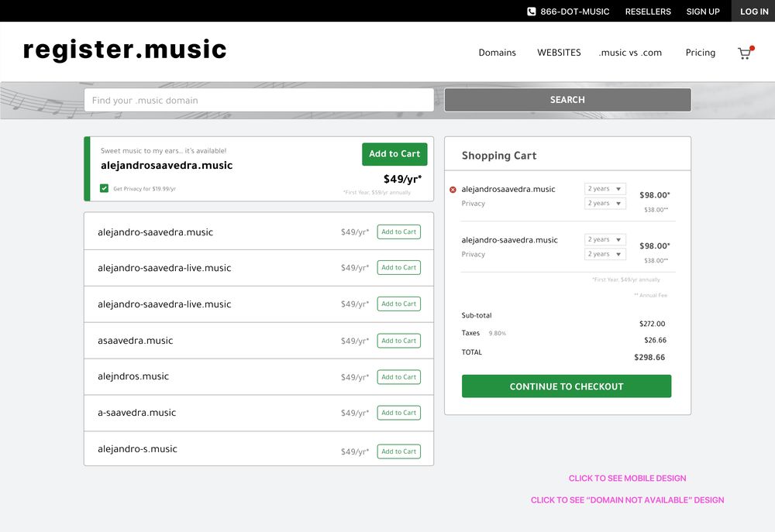
Task: Select alejandrosaavedra.music heading in available card
Action: [x=167, y=166]
